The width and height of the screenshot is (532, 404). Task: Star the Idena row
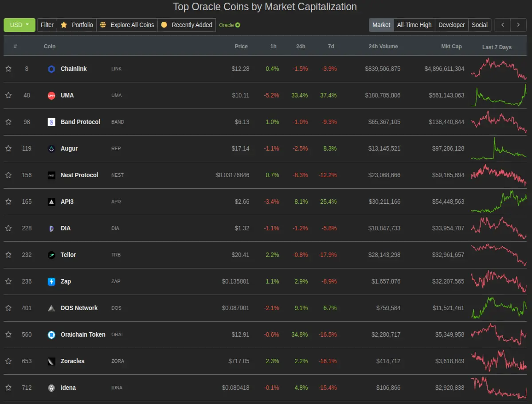(8, 388)
